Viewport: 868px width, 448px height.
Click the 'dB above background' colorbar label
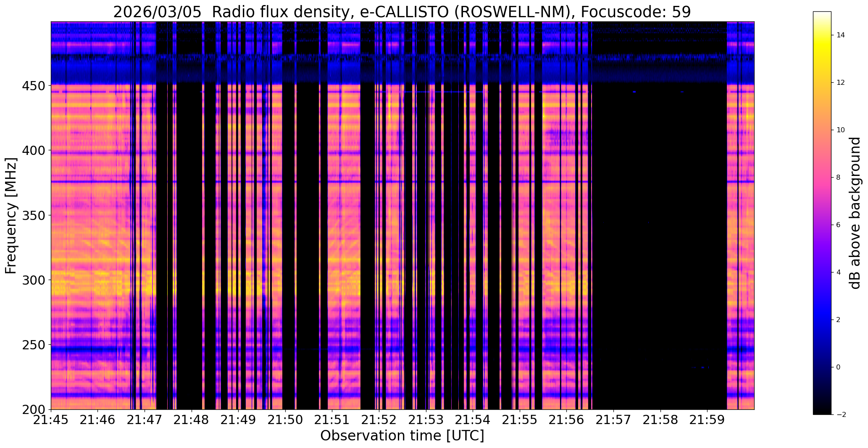(x=855, y=213)
